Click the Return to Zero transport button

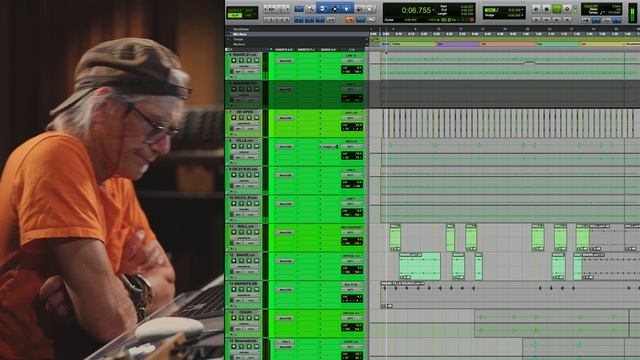pos(536,20)
